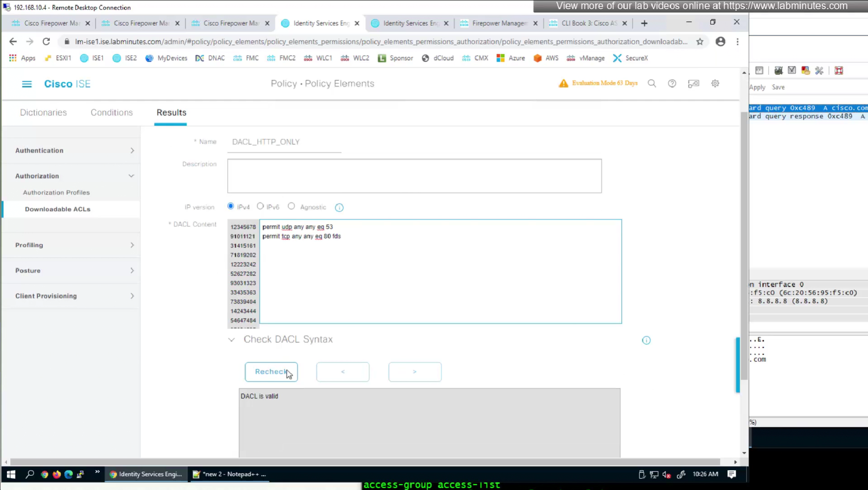The height and width of the screenshot is (490, 868).
Task: Open Authorization Profiles in sidebar
Action: pyautogui.click(x=56, y=192)
